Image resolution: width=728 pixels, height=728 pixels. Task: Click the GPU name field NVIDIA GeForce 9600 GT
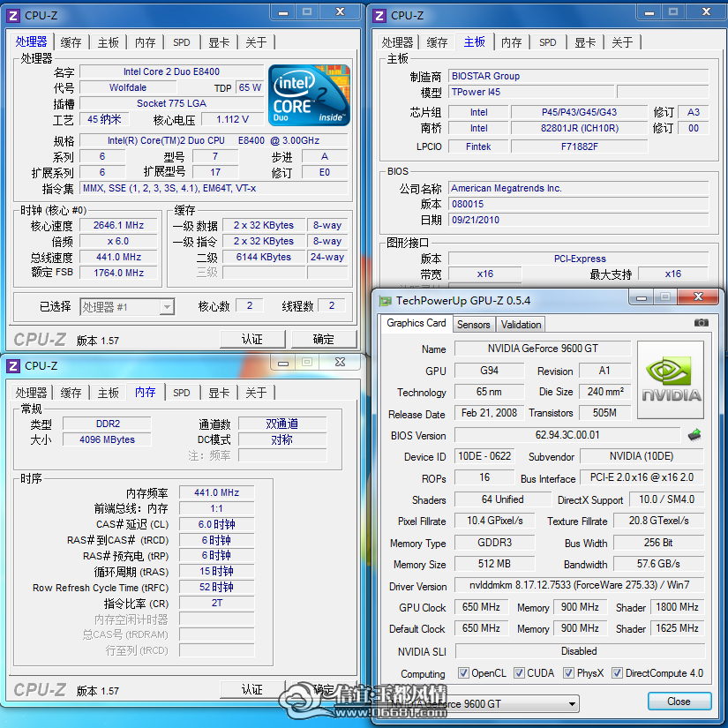[543, 349]
